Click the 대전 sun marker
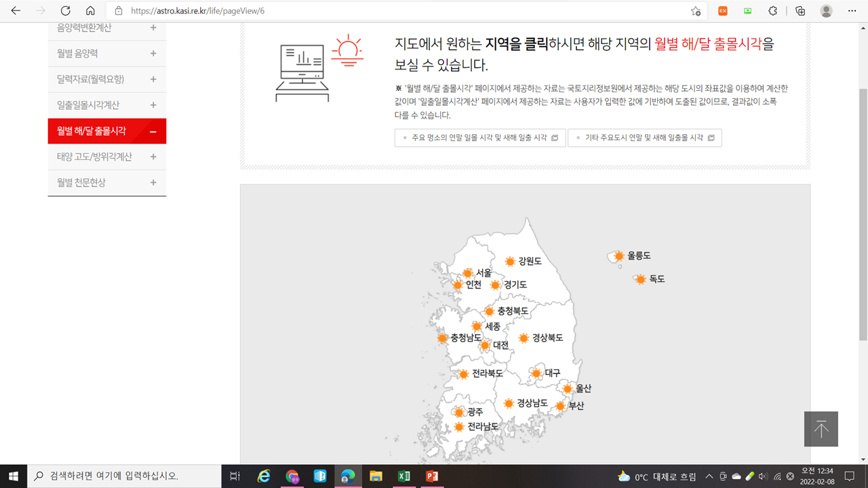Viewport: 868px width, 488px height. click(485, 346)
